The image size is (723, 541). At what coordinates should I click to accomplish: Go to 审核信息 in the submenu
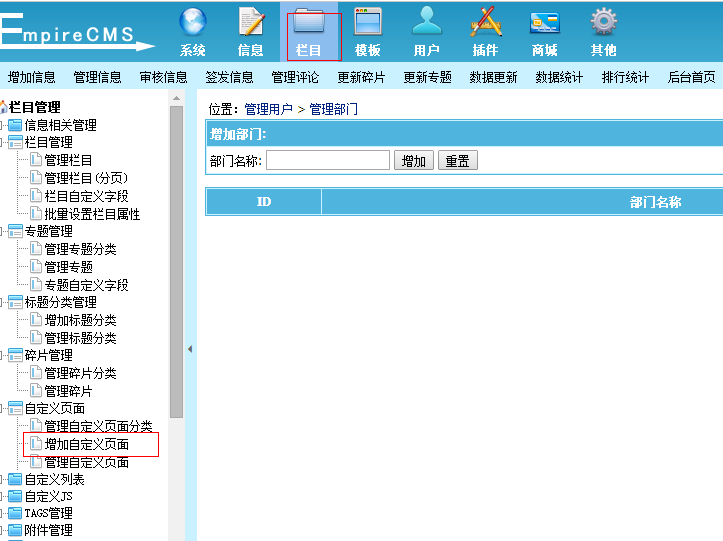point(163,77)
